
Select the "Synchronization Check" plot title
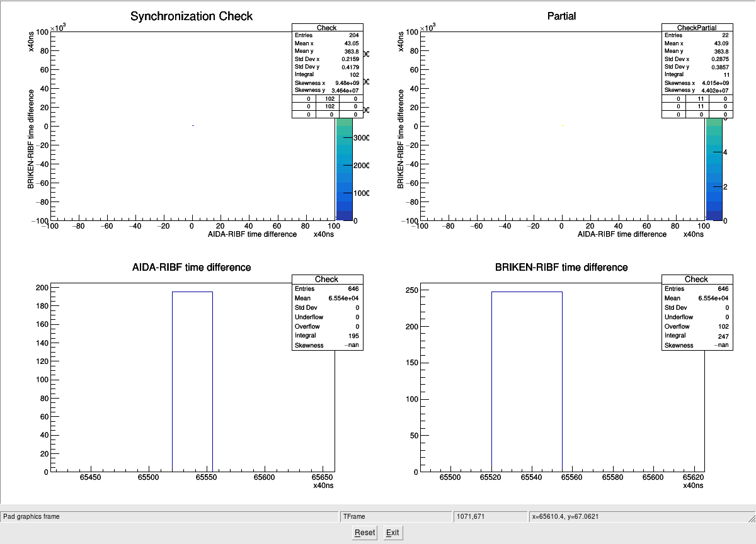[x=192, y=16]
